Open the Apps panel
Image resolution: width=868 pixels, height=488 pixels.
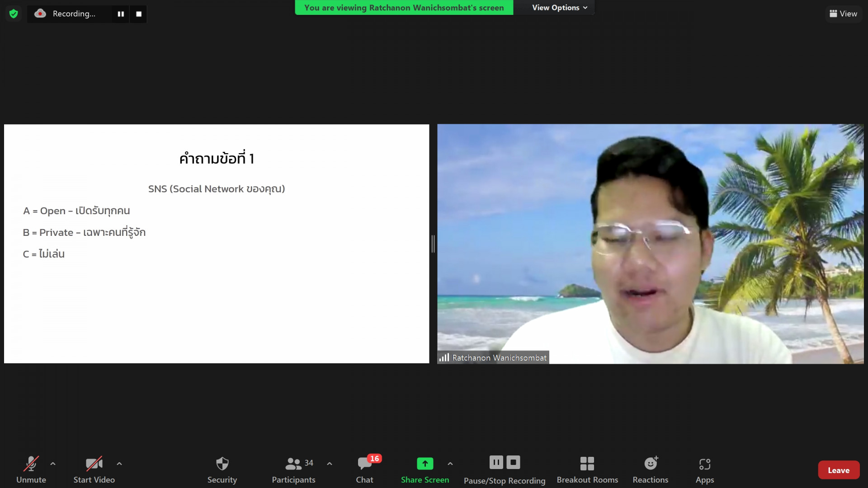click(x=705, y=470)
